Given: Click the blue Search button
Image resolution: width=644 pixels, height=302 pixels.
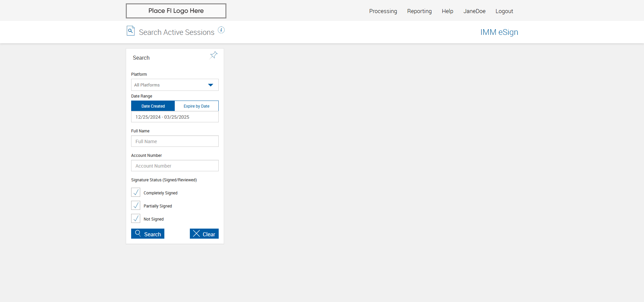Looking at the screenshot, I should coord(148,234).
